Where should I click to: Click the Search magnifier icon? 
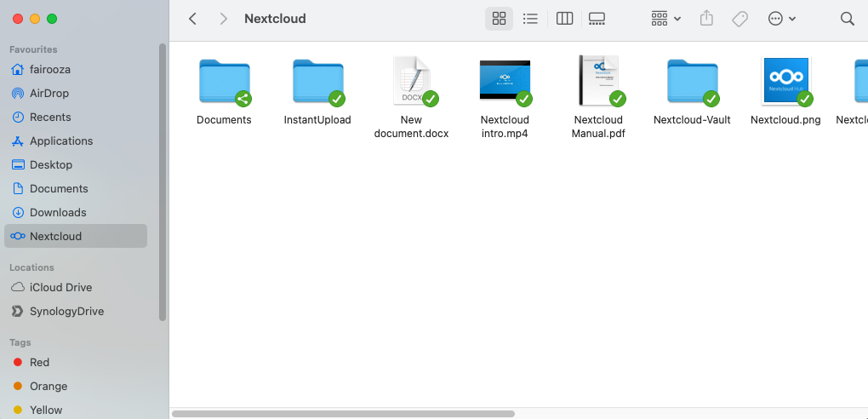coord(847,19)
